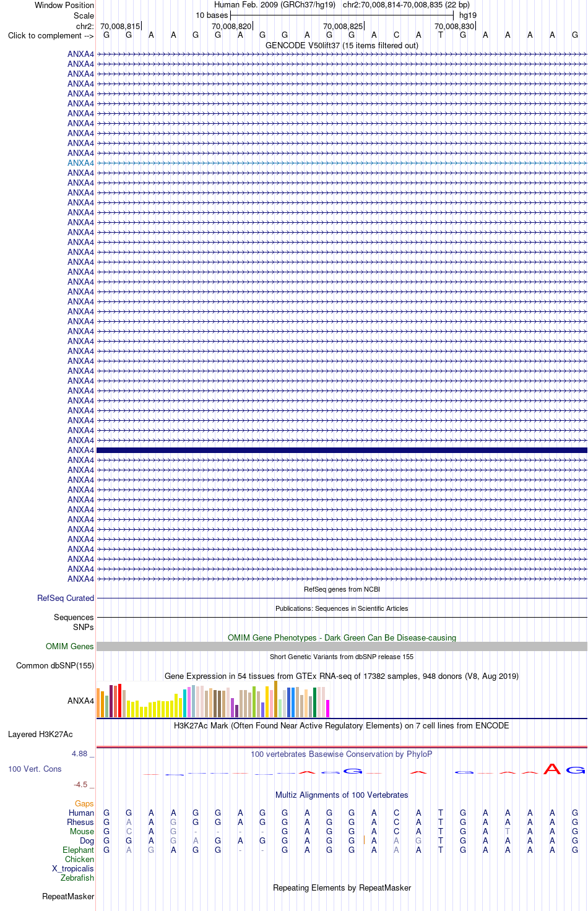Click the '10 bases' scale bar text
Viewport: 588px width, 911px height.
click(212, 15)
